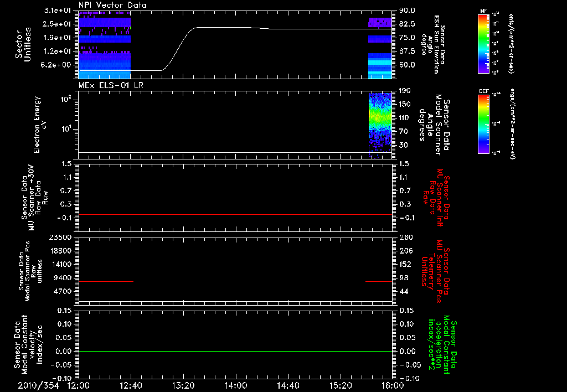Click the 16:00 time axis label

(393, 385)
